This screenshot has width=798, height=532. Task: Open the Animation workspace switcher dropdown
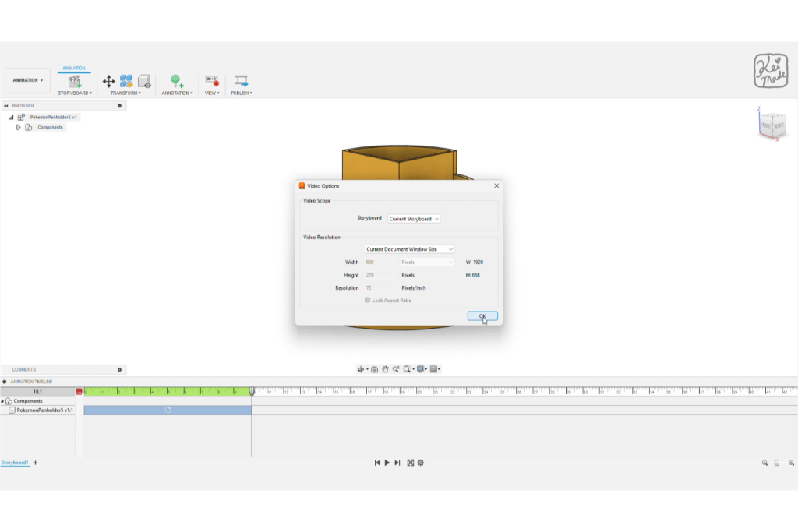click(28, 80)
